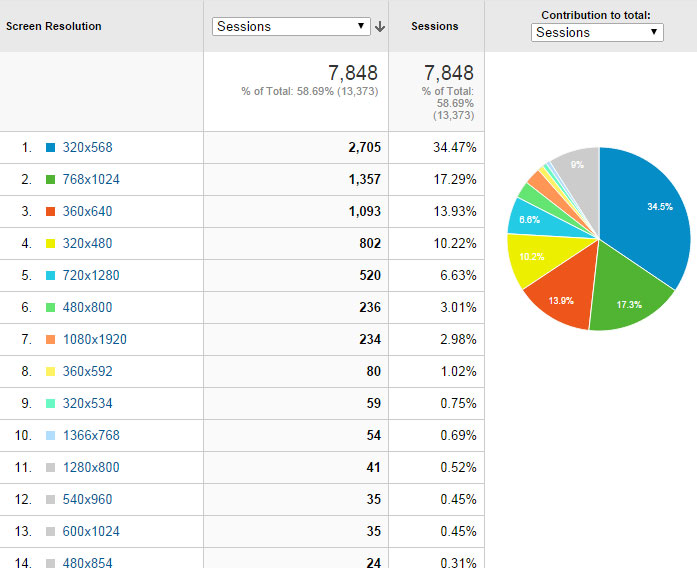Click the 1080x1920 resolution link
Screen dimensions: 697x568
[x=94, y=340]
